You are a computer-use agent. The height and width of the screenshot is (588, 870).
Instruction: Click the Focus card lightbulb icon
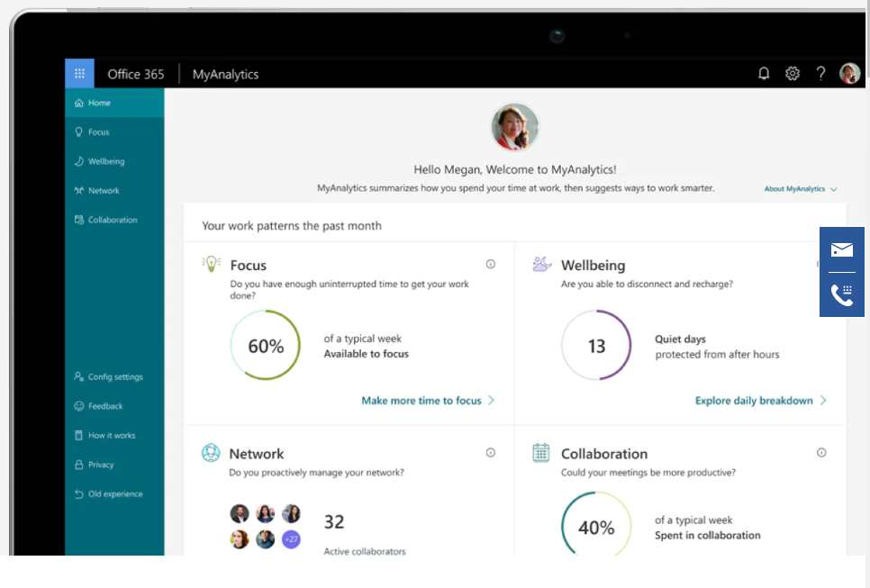pos(211,264)
